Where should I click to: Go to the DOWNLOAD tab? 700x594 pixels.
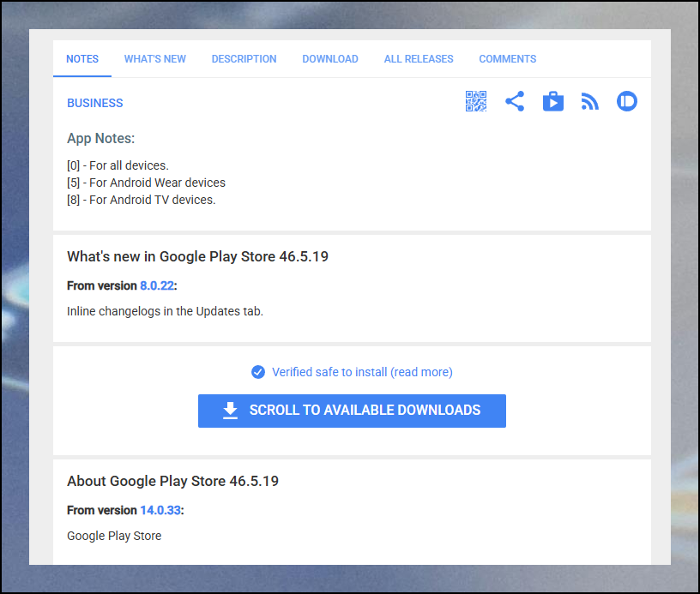330,59
